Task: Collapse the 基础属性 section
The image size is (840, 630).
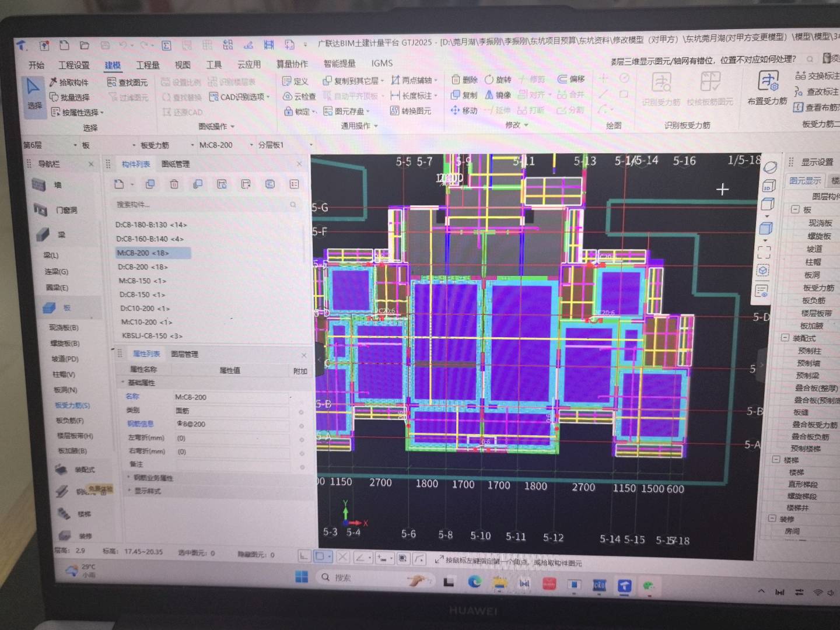Action: coord(123,383)
